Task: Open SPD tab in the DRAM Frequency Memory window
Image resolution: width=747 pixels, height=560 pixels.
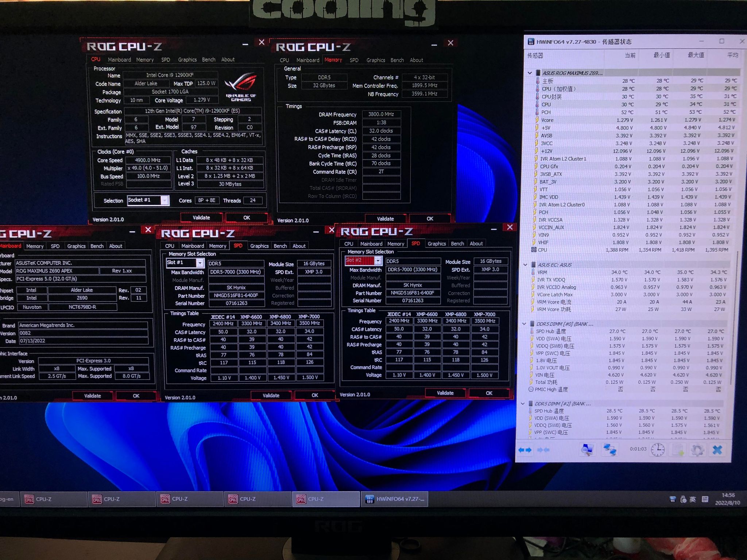Action: point(354,60)
